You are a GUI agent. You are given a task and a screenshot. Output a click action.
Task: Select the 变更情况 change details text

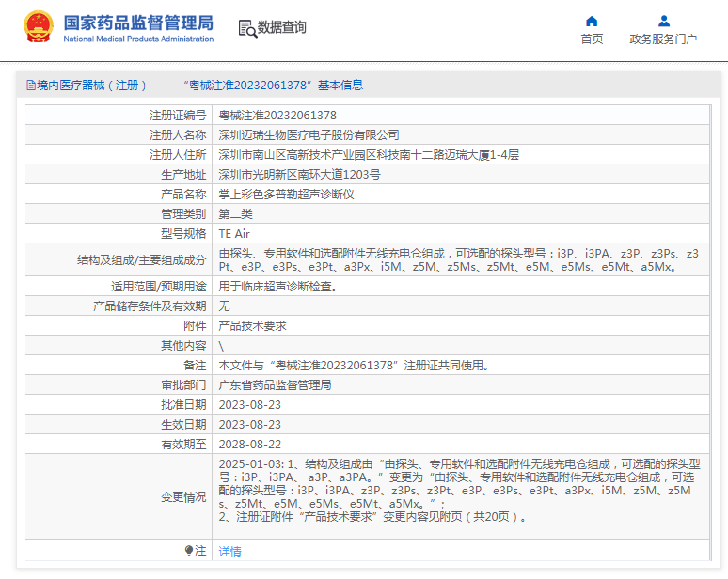click(x=459, y=491)
